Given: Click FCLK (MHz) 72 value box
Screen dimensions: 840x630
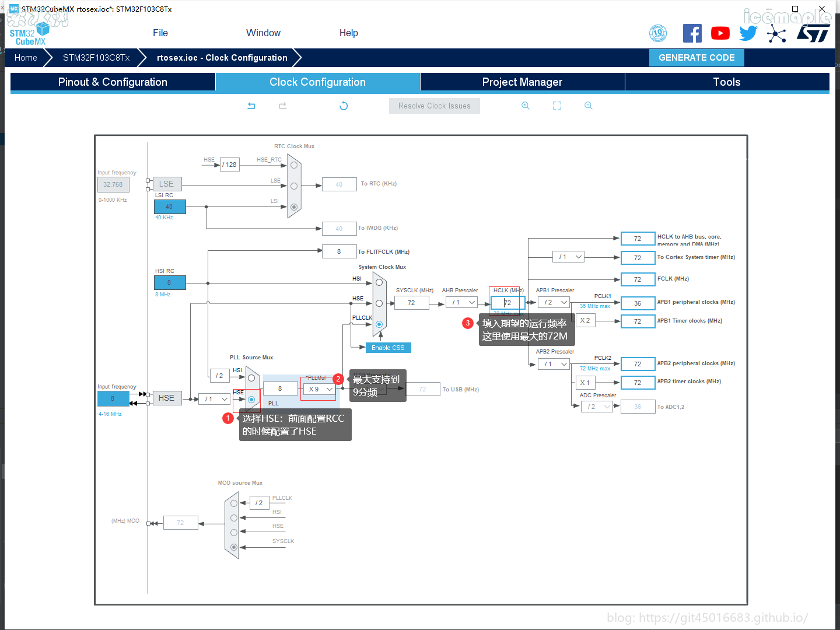Looking at the screenshot, I should coord(638,279).
